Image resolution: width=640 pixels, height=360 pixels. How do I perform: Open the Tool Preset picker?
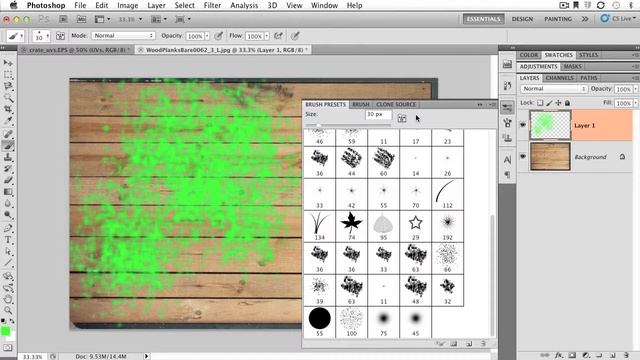pos(16,36)
